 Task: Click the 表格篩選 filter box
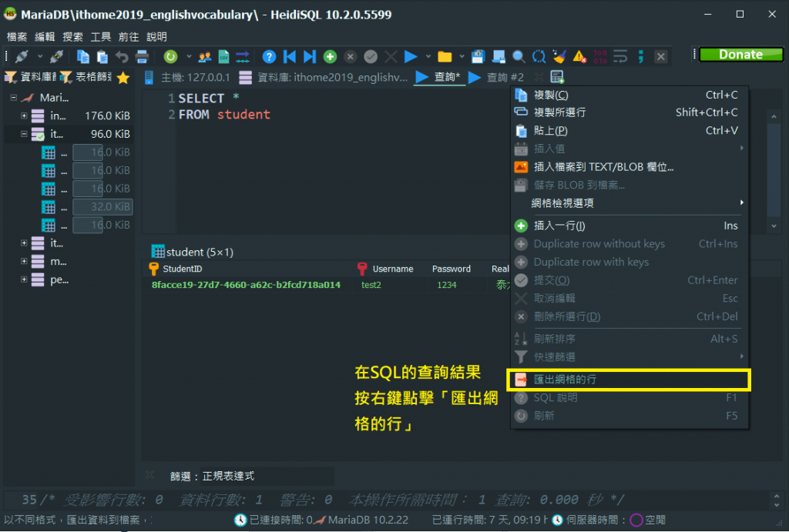click(86, 77)
